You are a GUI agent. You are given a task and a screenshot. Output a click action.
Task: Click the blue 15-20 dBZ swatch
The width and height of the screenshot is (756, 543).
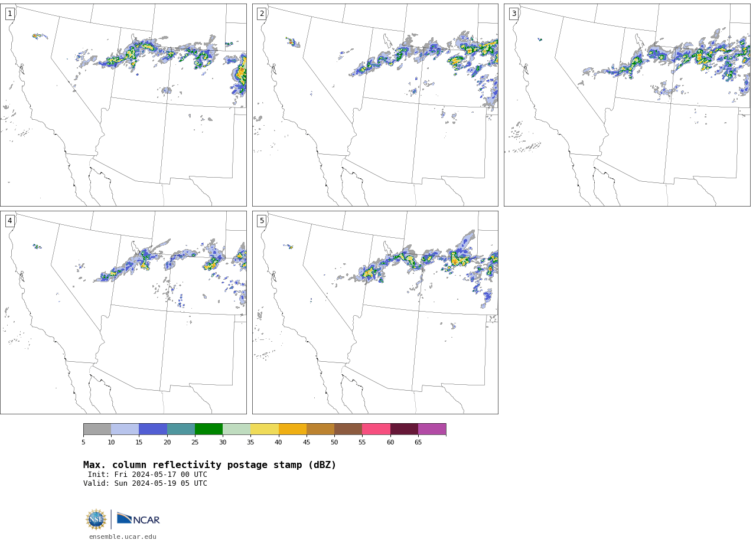click(x=153, y=429)
